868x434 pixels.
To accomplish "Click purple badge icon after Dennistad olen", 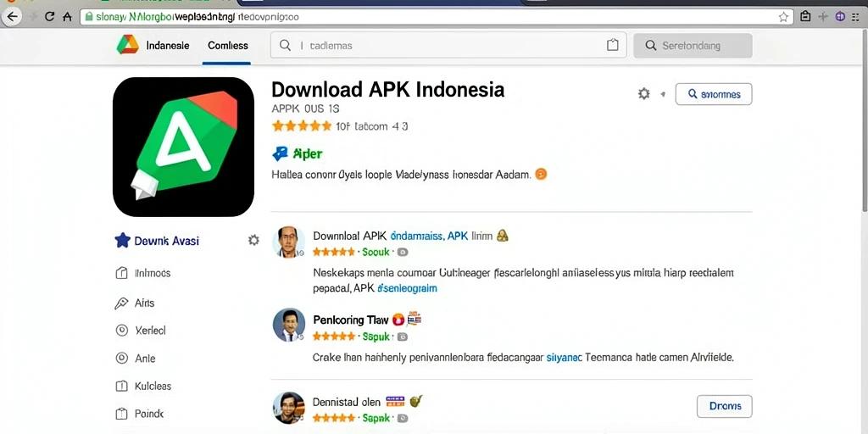I will (x=395, y=400).
